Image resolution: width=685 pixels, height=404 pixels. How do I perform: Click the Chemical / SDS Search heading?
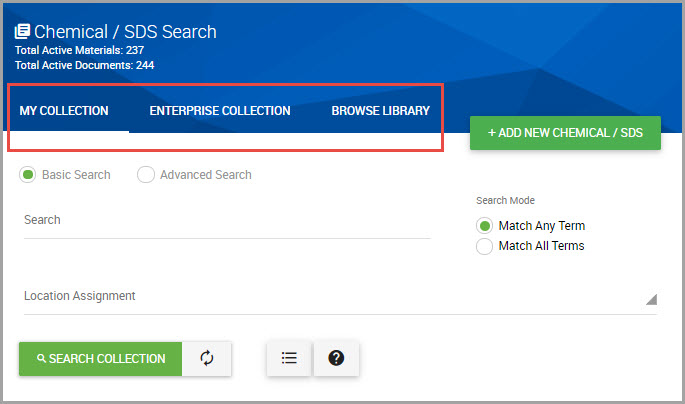(125, 32)
